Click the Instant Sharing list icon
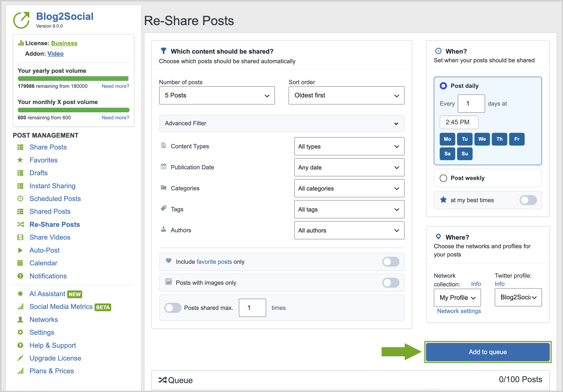Screen dimensions: 563x392 pyautogui.click(x=20, y=186)
